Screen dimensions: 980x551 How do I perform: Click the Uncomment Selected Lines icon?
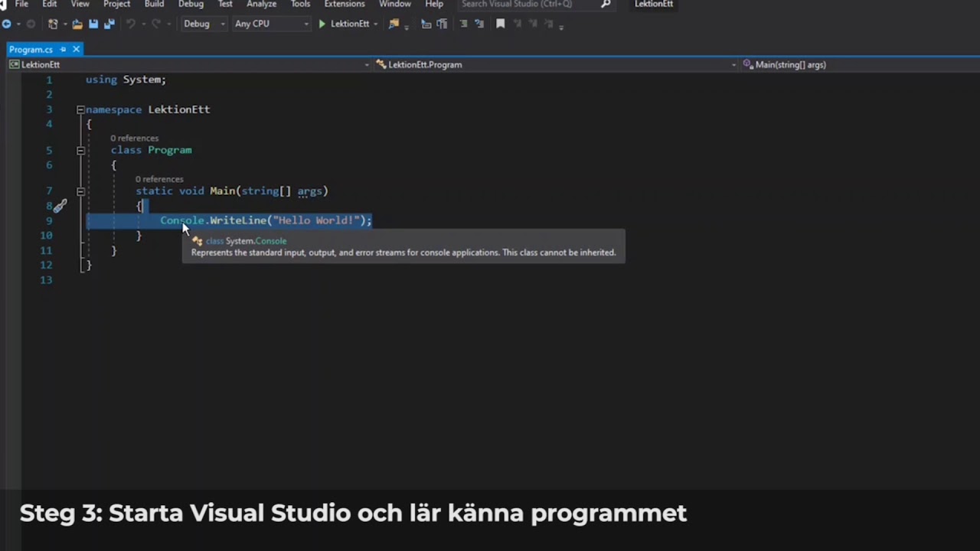(479, 24)
